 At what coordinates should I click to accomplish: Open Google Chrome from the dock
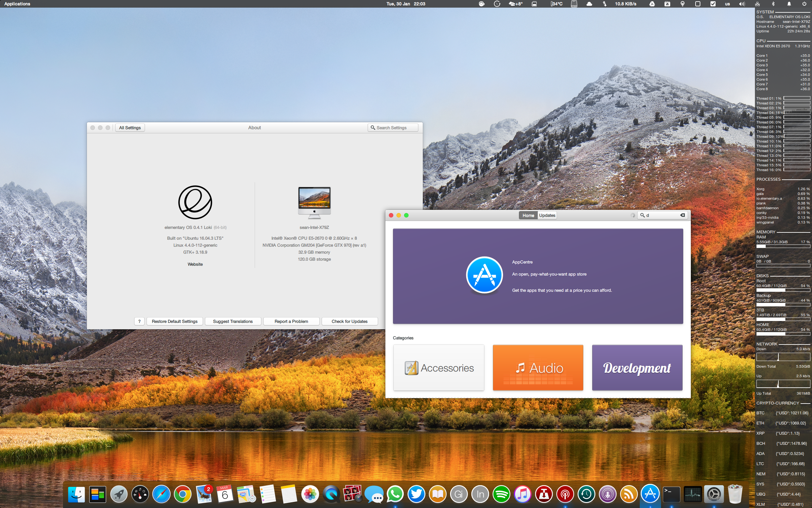(x=182, y=494)
